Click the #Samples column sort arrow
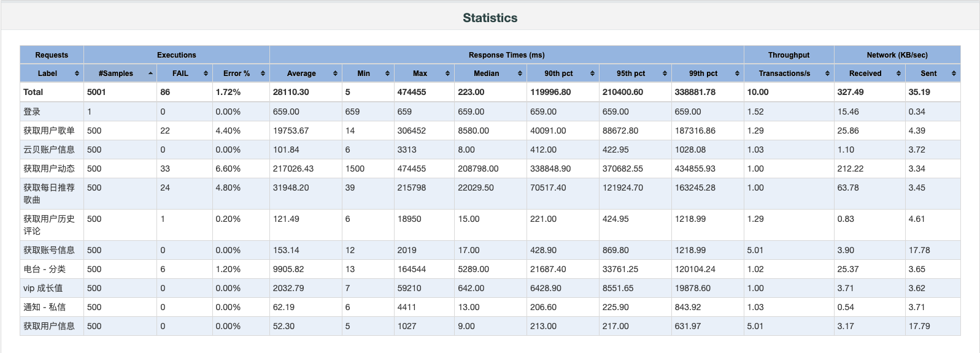The height and width of the screenshot is (353, 980). click(150, 74)
